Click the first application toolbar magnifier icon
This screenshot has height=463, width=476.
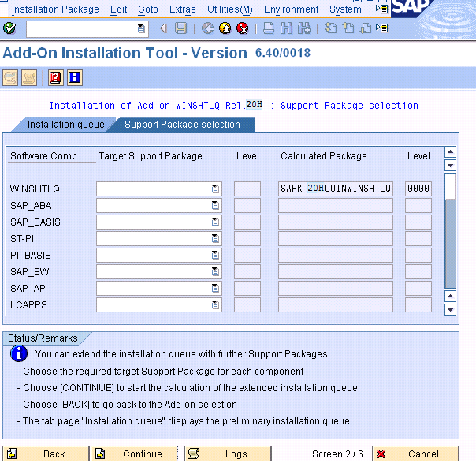[10, 78]
